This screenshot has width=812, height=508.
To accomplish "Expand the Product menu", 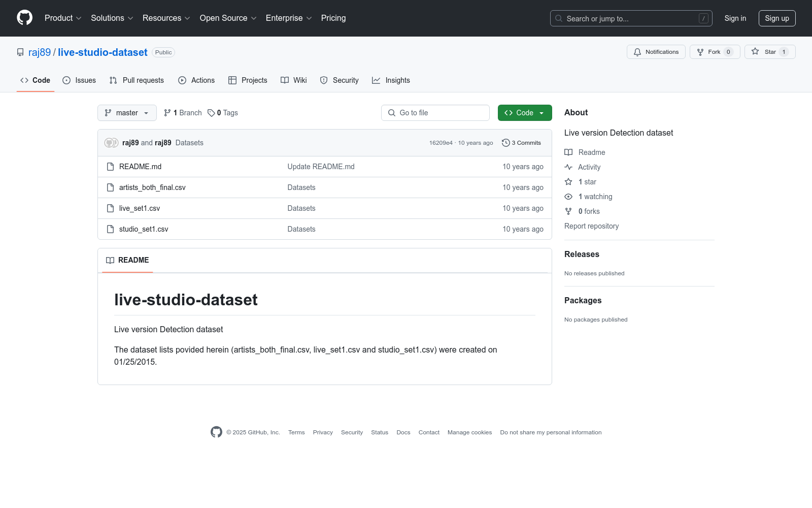I will 63,18.
